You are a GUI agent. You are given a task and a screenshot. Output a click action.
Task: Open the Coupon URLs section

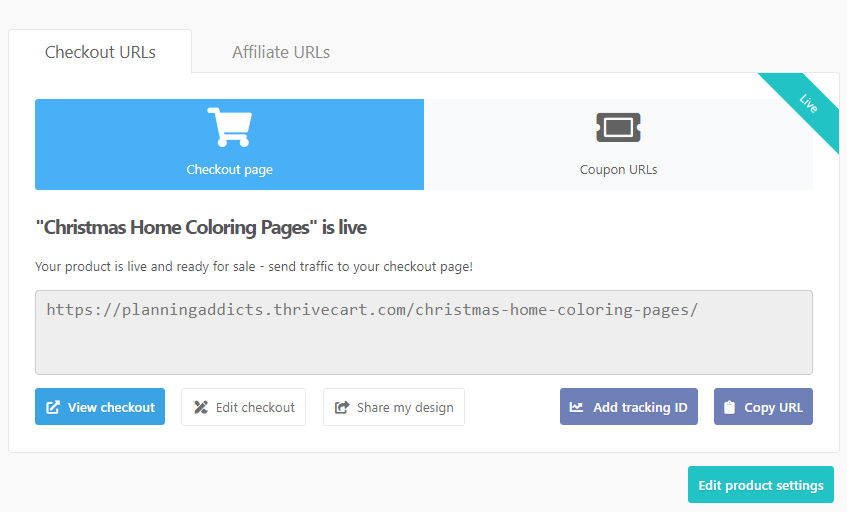click(x=618, y=144)
